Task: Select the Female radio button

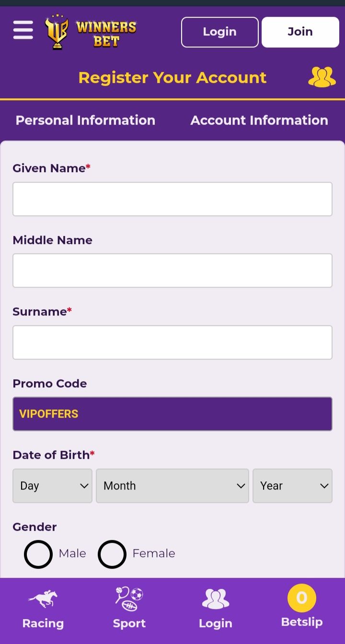Action: (x=112, y=554)
